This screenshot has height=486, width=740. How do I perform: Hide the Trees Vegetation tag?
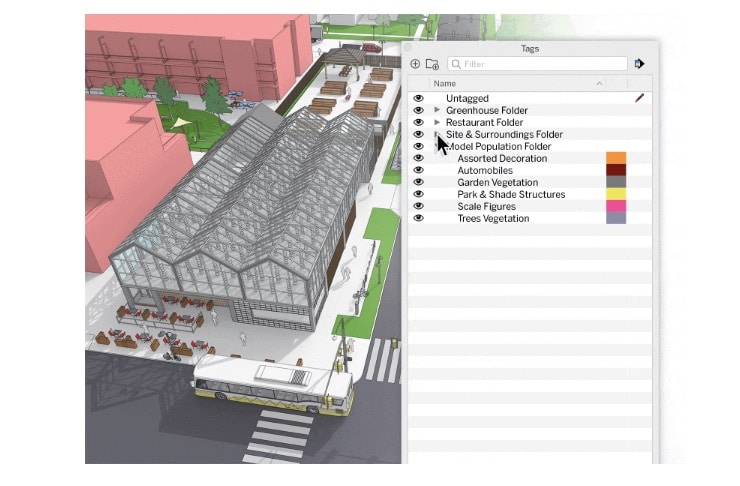[x=418, y=218]
